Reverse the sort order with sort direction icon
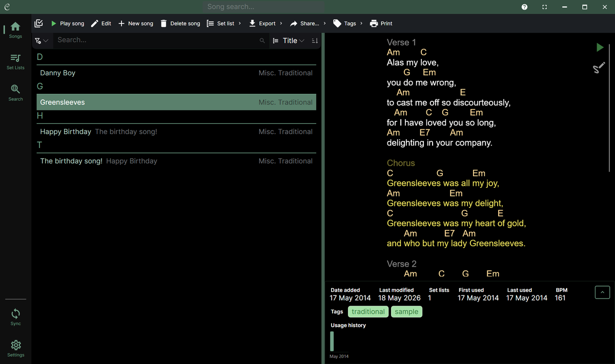 (x=315, y=40)
